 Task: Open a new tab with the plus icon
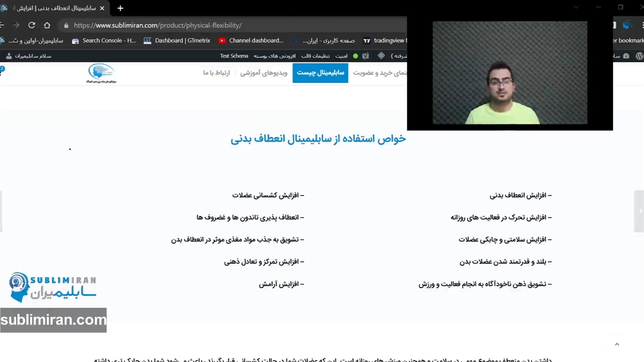(x=120, y=8)
